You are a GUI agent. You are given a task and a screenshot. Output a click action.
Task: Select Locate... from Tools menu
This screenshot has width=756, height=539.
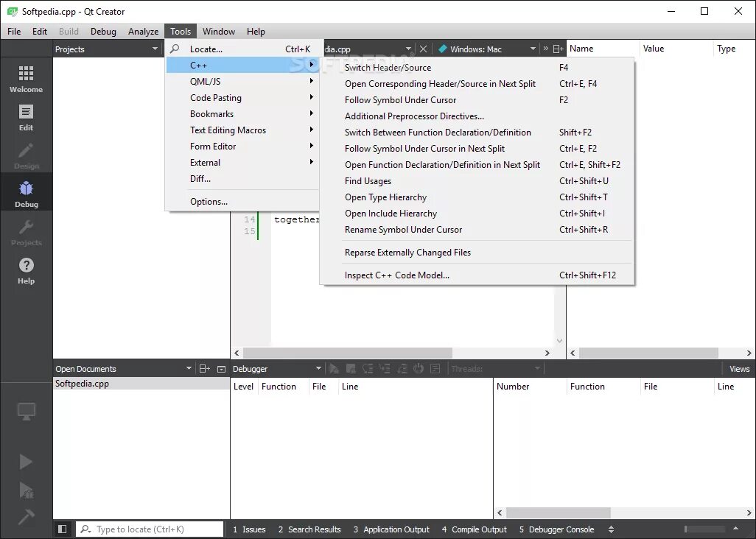coord(242,49)
